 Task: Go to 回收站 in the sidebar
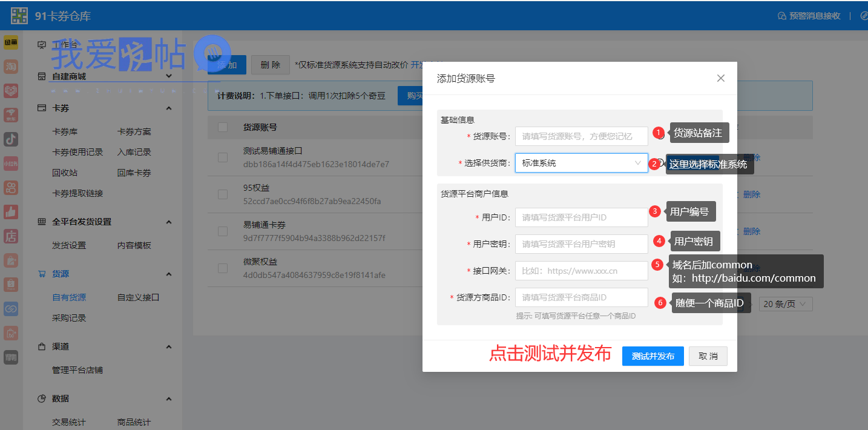(x=65, y=173)
